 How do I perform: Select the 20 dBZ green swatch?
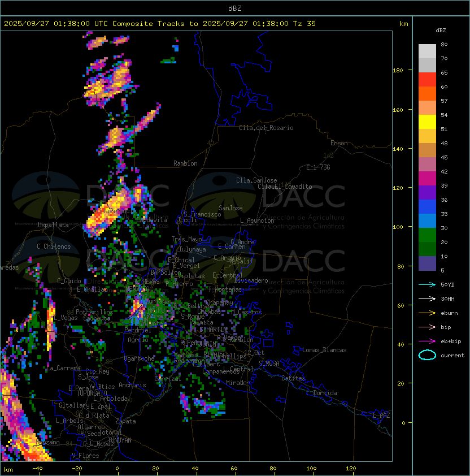pos(427,249)
